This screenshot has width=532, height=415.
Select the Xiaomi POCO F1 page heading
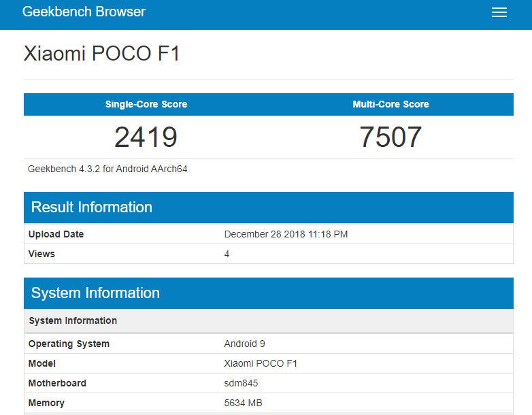tap(101, 53)
